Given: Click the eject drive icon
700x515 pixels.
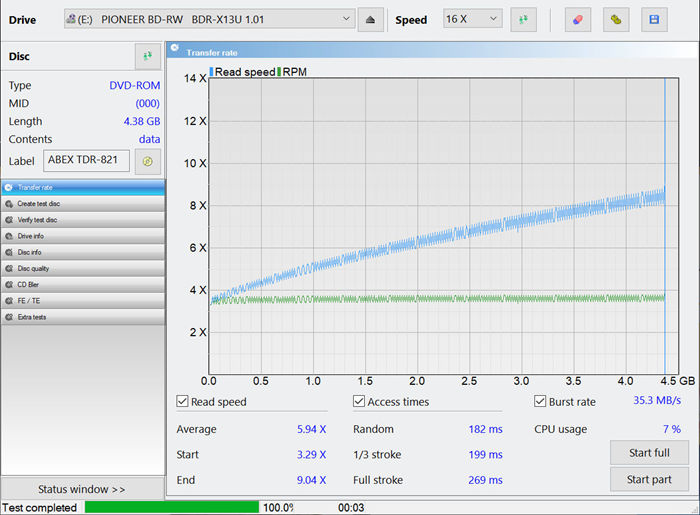Looking at the screenshot, I should point(370,20).
